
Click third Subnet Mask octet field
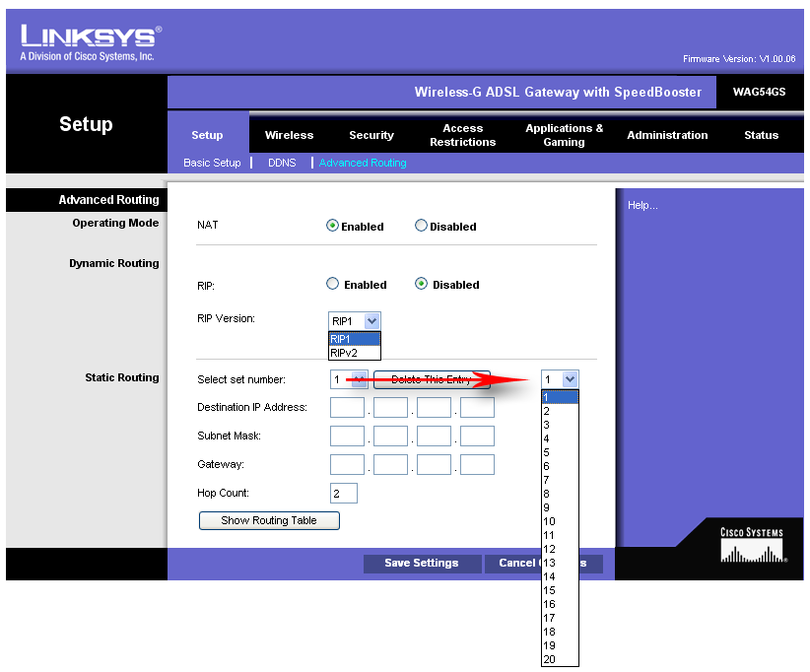pyautogui.click(x=434, y=436)
